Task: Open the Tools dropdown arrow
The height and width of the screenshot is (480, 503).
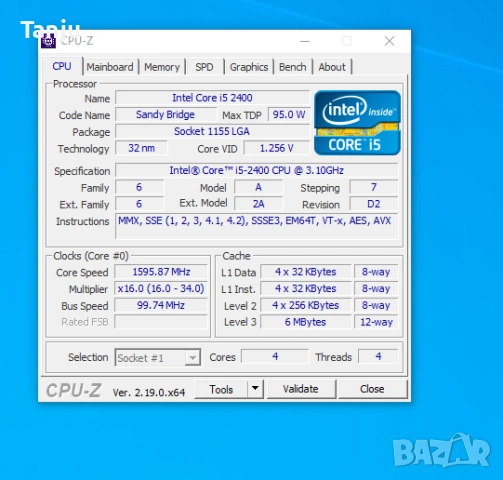Action: (x=255, y=388)
